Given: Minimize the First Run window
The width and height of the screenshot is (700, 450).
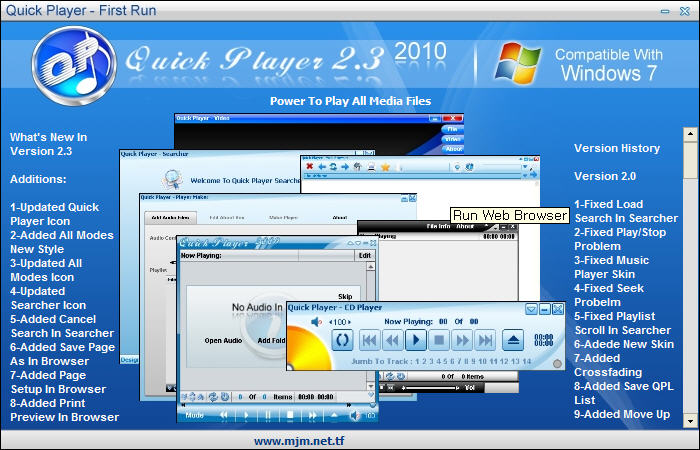Looking at the screenshot, I should pyautogui.click(x=665, y=11).
